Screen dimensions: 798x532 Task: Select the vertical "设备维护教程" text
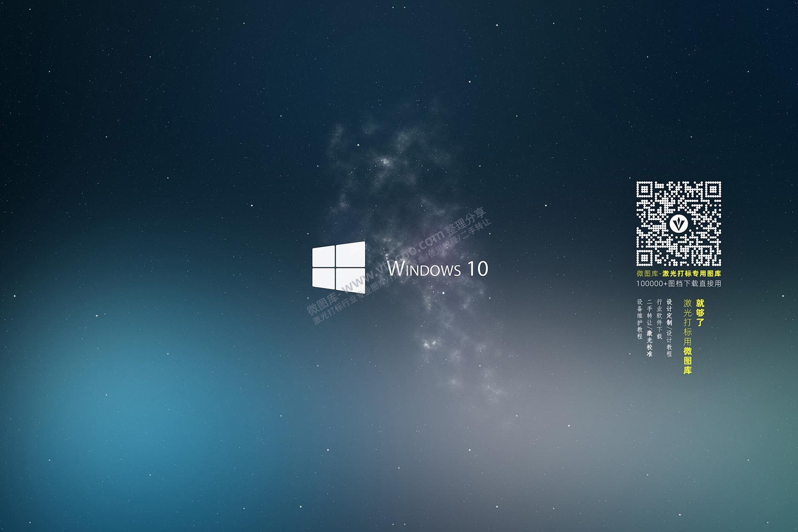point(640,319)
